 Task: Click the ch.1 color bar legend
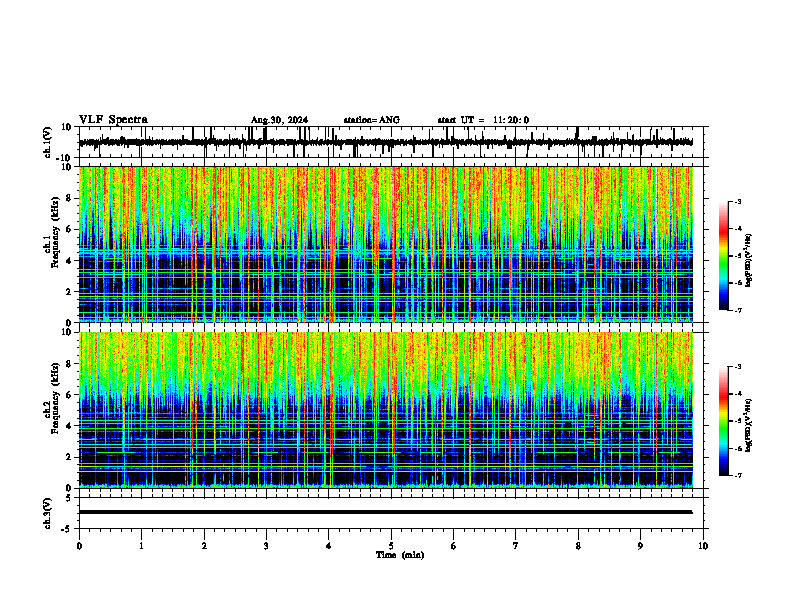click(x=723, y=256)
